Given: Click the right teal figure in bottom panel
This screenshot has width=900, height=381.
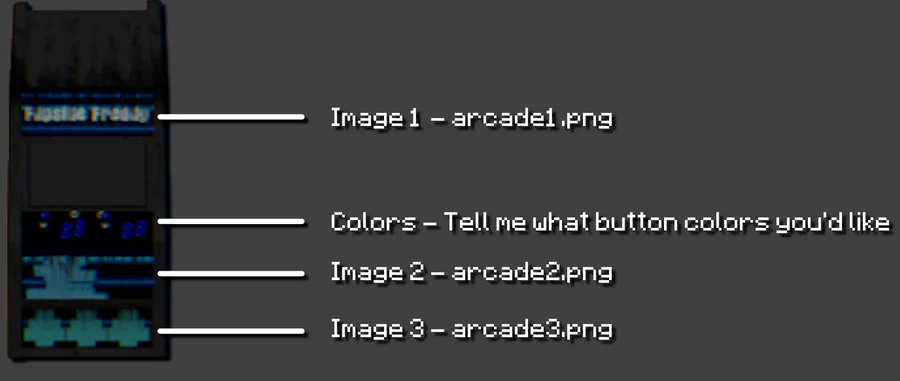Looking at the screenshot, I should 130,329.
